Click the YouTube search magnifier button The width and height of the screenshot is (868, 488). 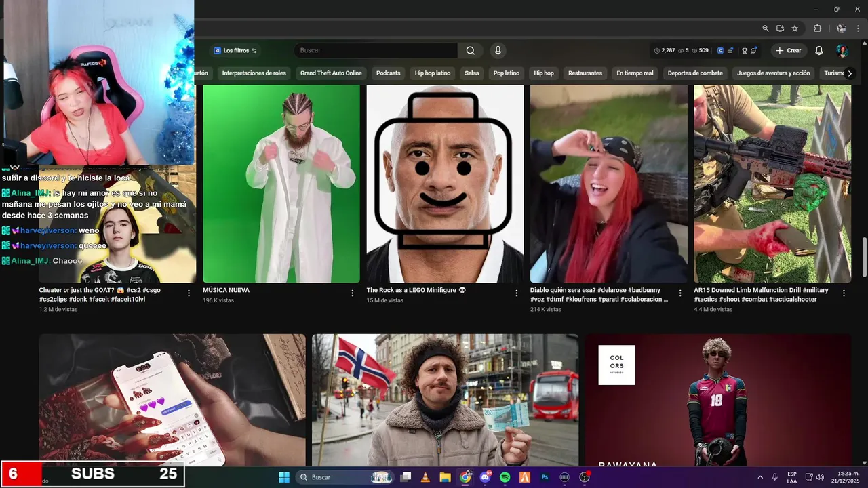[x=471, y=51]
